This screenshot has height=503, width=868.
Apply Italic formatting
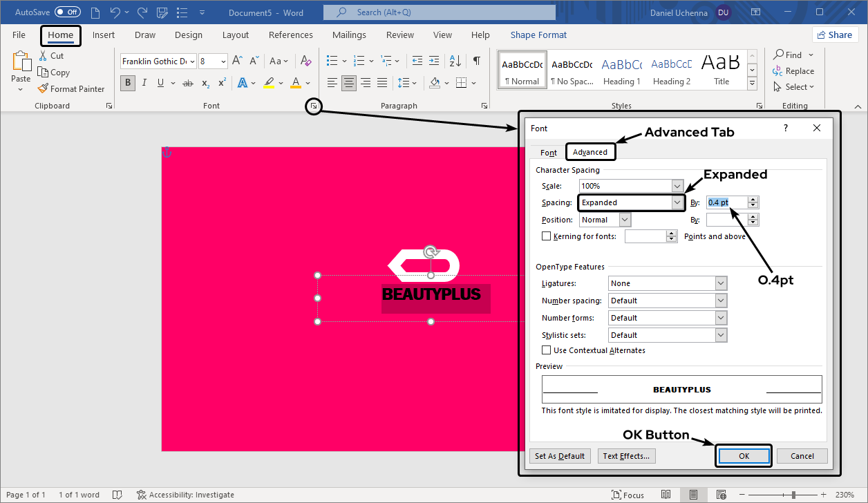(144, 83)
